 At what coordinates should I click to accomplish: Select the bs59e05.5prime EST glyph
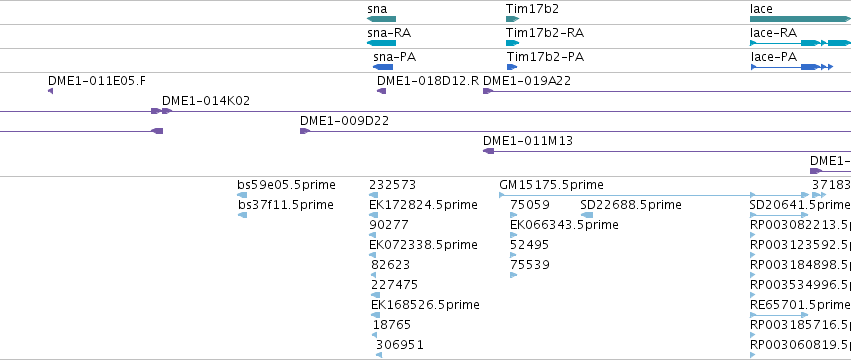pos(242,195)
